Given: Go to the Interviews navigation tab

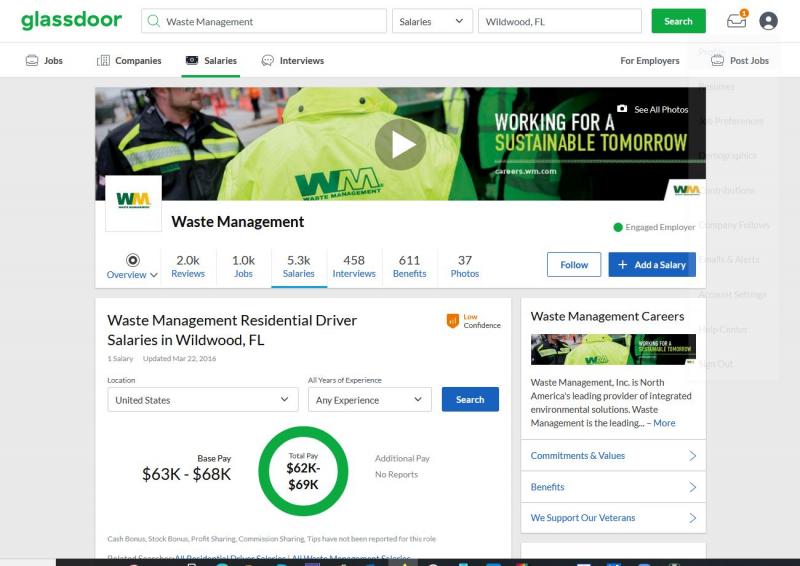Looking at the screenshot, I should (293, 60).
